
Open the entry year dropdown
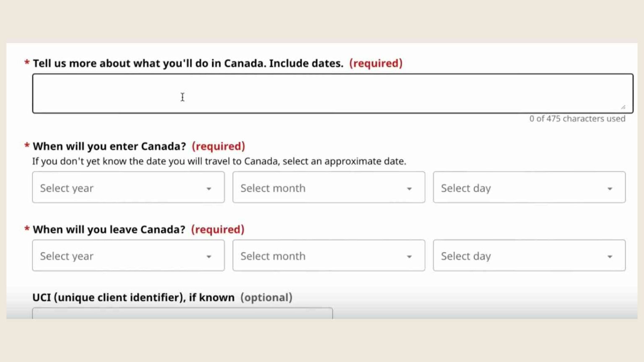128,188
